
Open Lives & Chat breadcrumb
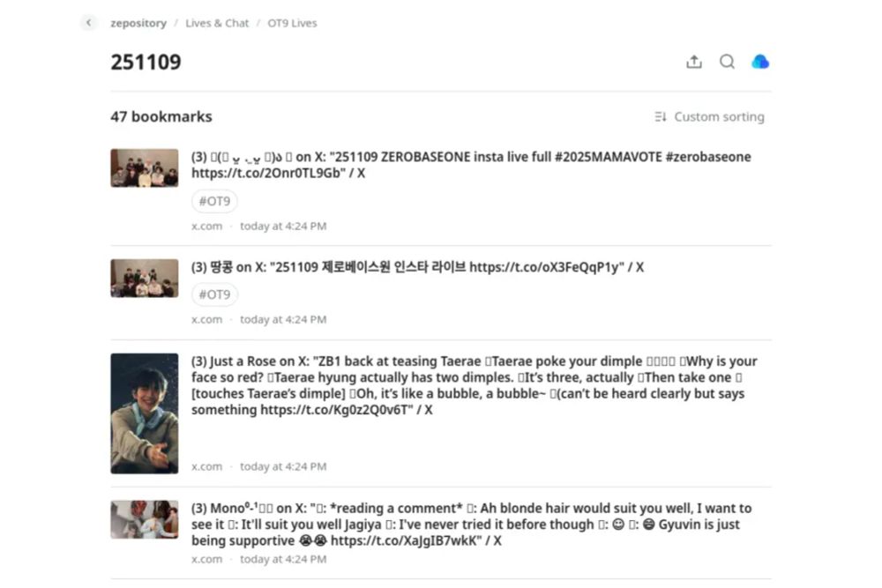tap(217, 23)
